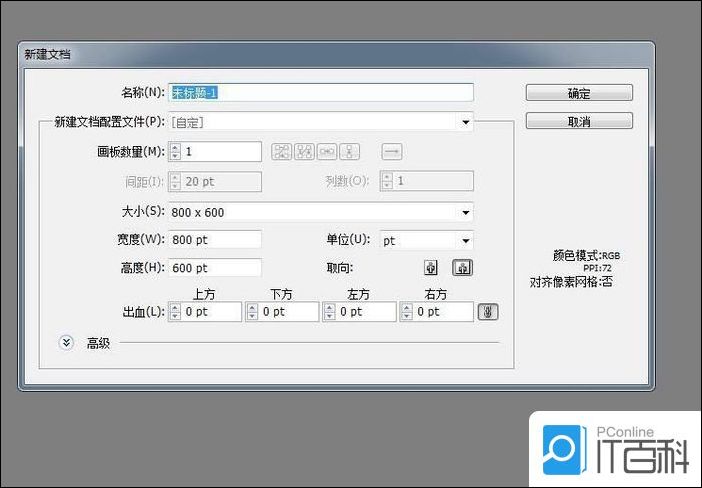Click the right-to-left layout arrow icon

pyautogui.click(x=392, y=152)
